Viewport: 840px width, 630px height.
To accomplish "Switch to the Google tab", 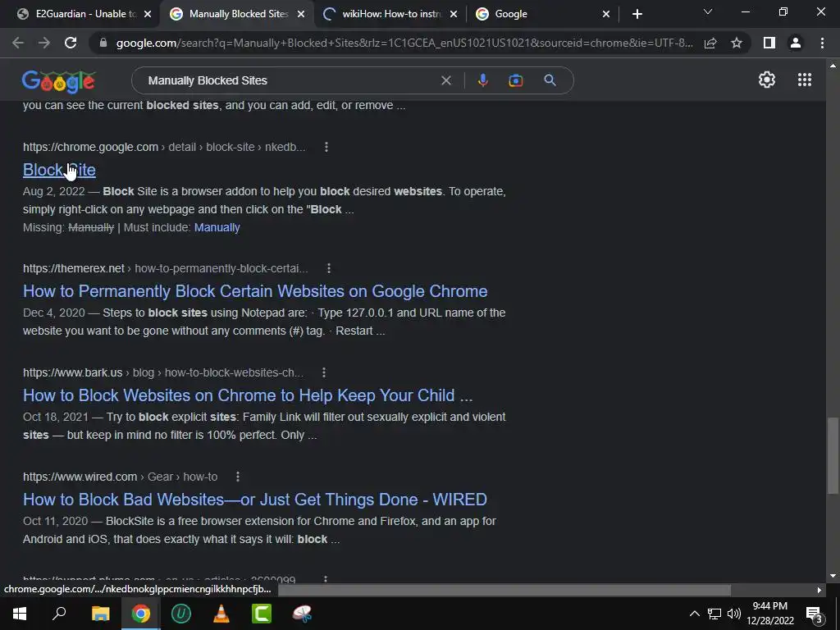I will pos(541,14).
